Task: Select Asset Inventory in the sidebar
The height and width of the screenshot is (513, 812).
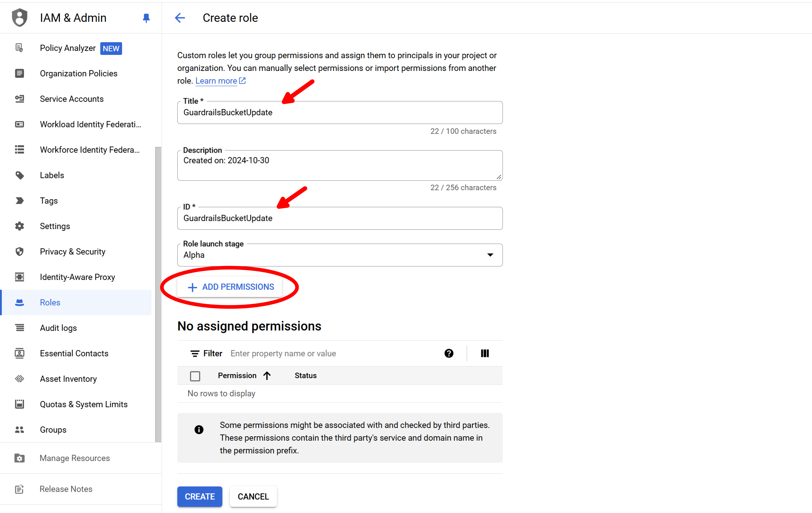Action: (68, 379)
